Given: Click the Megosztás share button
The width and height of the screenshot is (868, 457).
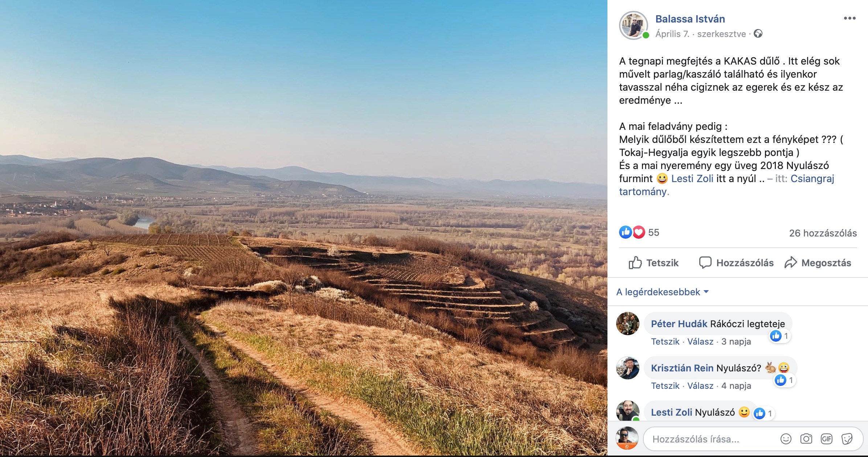Looking at the screenshot, I should (x=818, y=263).
